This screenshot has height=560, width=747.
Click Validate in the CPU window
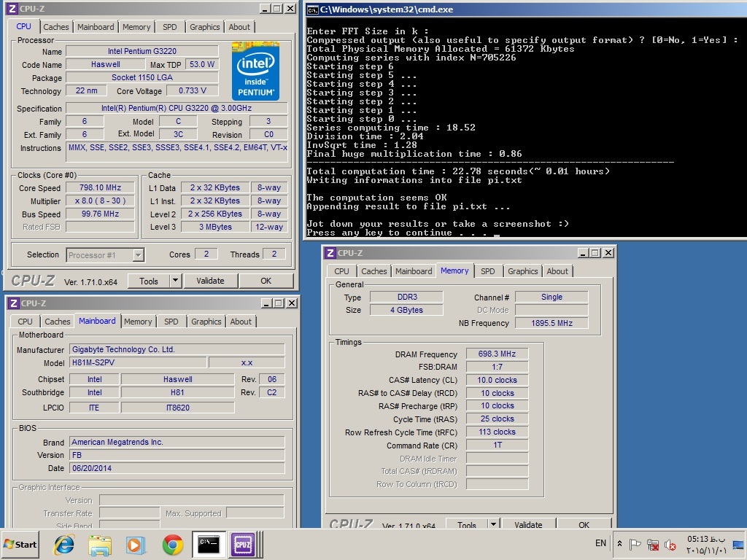[x=210, y=281]
